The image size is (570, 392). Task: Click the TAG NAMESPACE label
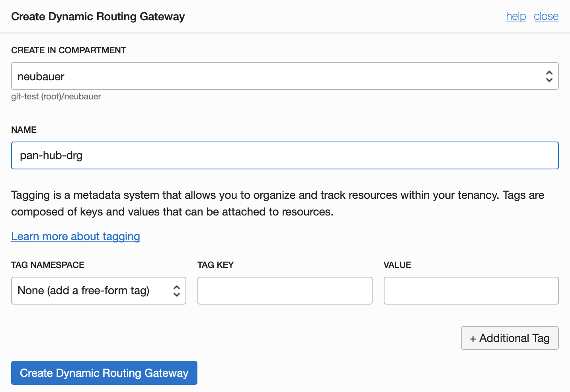pos(48,265)
